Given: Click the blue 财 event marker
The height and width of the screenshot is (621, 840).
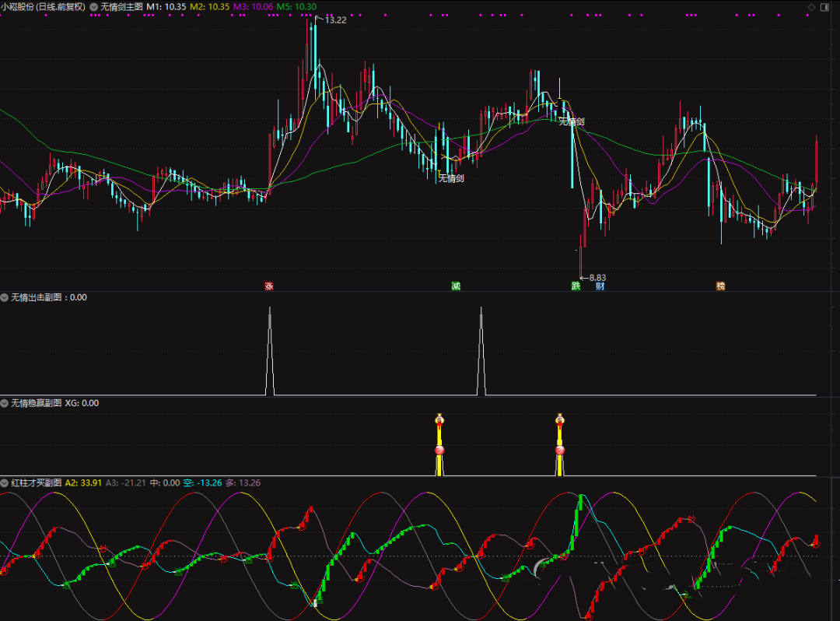Looking at the screenshot, I should (x=600, y=286).
